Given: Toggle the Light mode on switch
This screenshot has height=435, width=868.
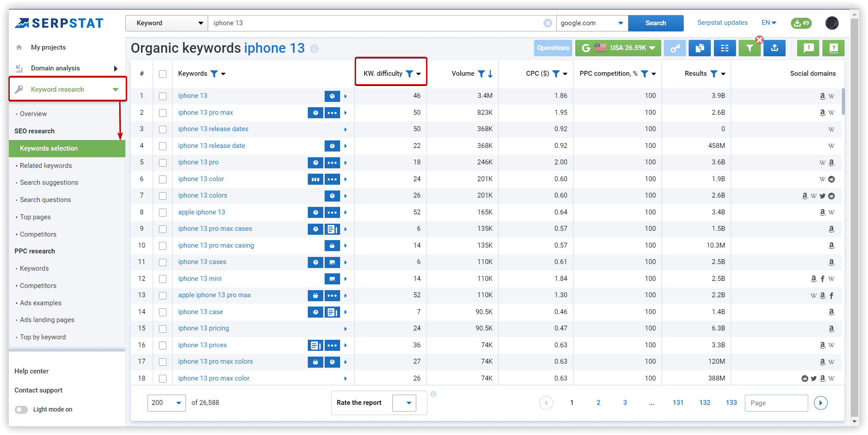Looking at the screenshot, I should (21, 409).
